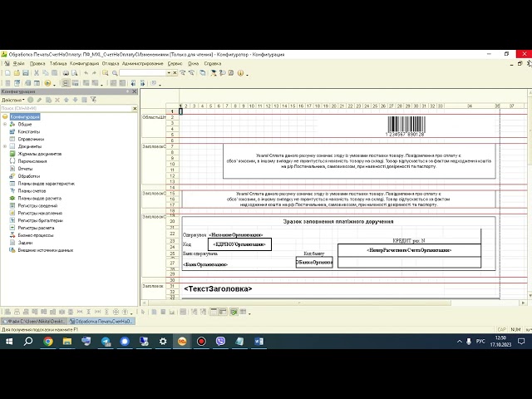The width and height of the screenshot is (532, 399).
Task: Click the Filter funnel icon in Configuration panel
Action: coord(93,100)
